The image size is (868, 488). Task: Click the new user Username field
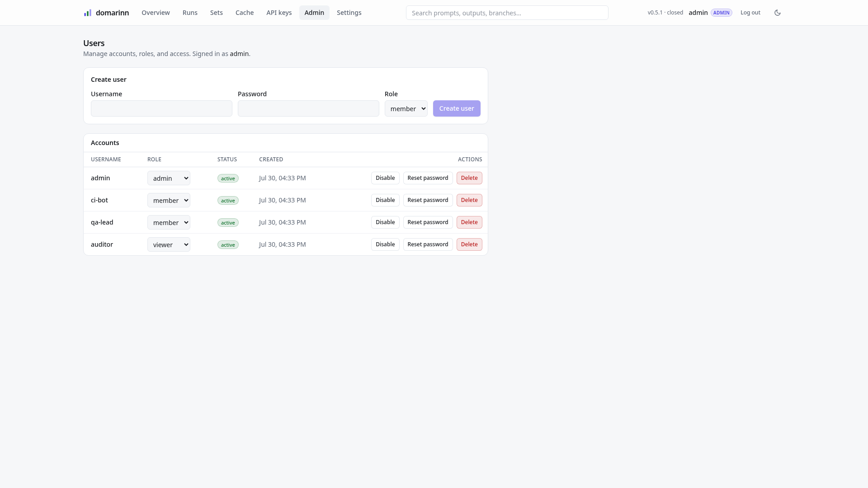[x=161, y=108]
